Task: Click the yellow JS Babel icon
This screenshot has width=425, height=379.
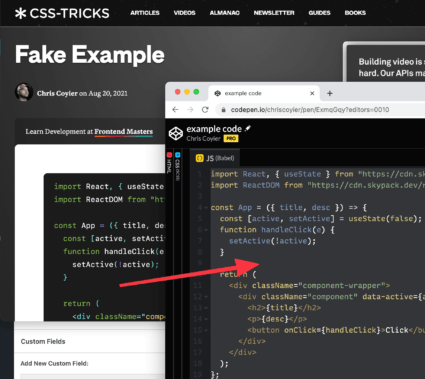Action: coord(199,158)
